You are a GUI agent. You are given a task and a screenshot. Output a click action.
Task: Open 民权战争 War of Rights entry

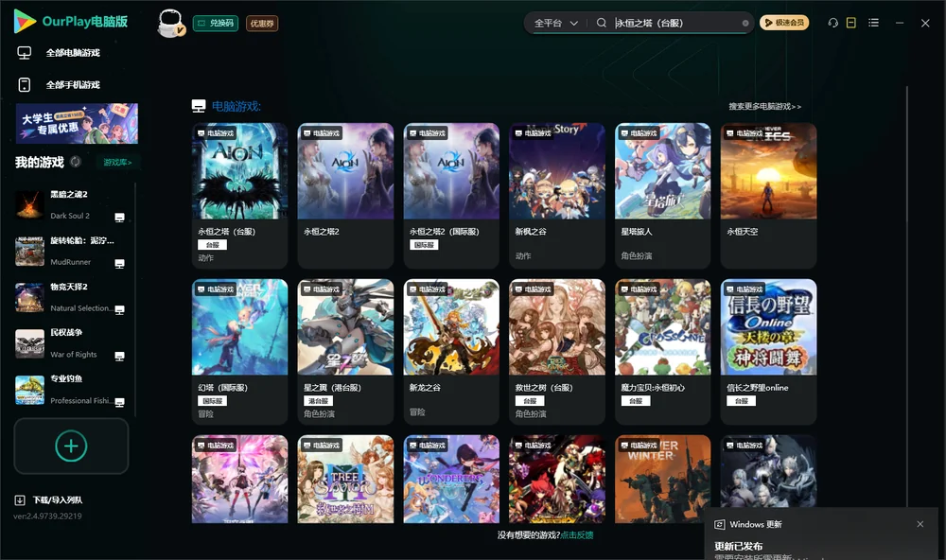[x=71, y=343]
